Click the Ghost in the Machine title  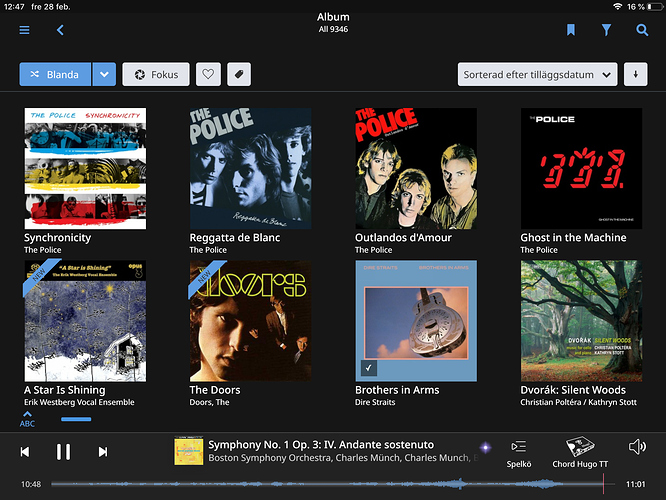click(573, 238)
